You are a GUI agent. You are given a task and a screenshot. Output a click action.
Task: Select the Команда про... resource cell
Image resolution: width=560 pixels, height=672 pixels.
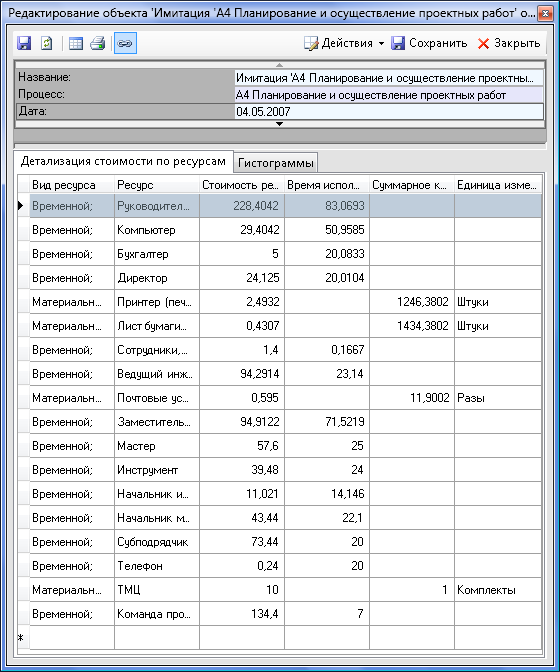pos(157,614)
